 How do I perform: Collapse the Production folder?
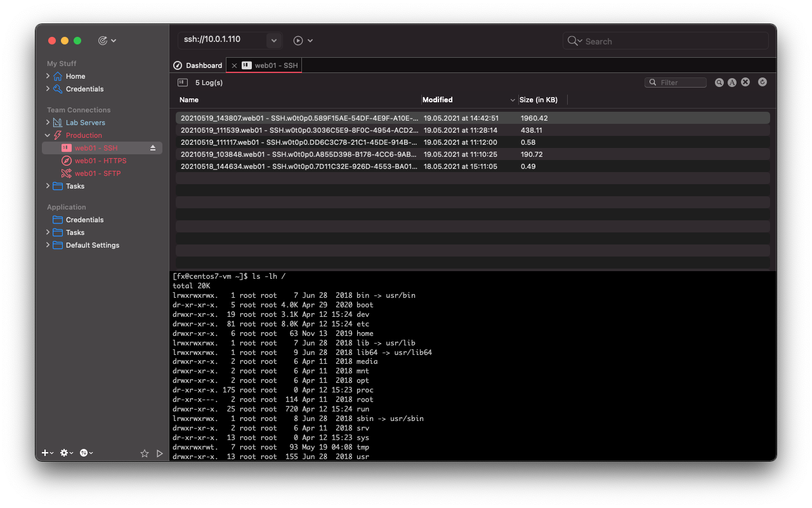tap(48, 135)
